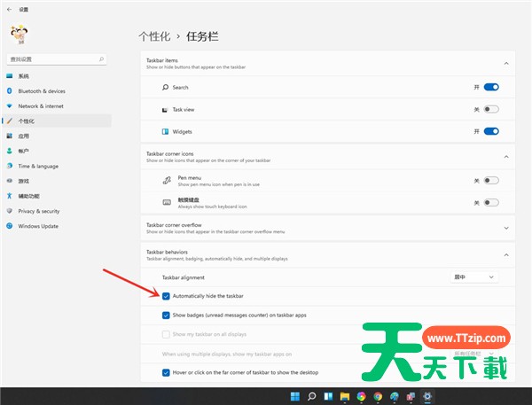
Task: Select Time & language in the sidebar
Action: coord(38,166)
